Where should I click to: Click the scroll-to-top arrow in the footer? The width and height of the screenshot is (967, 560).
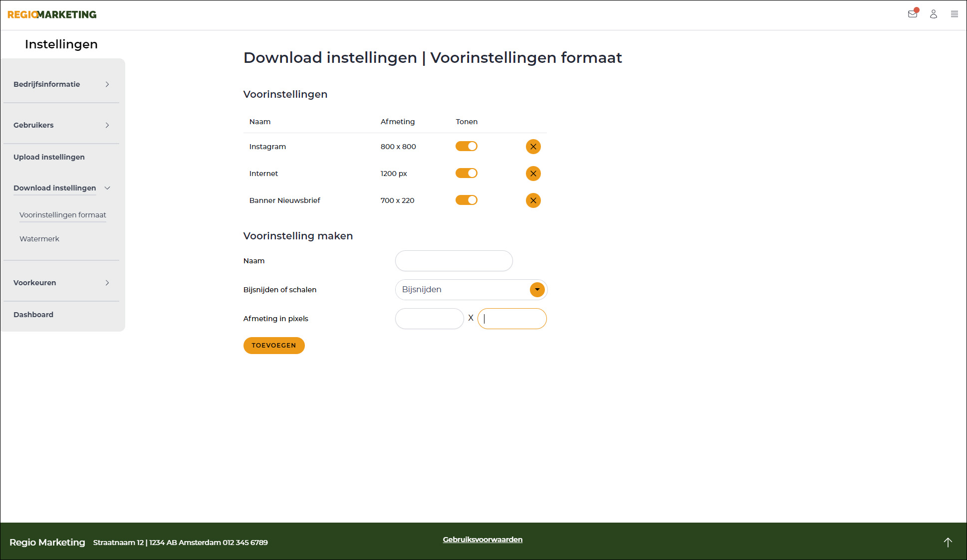point(948,542)
